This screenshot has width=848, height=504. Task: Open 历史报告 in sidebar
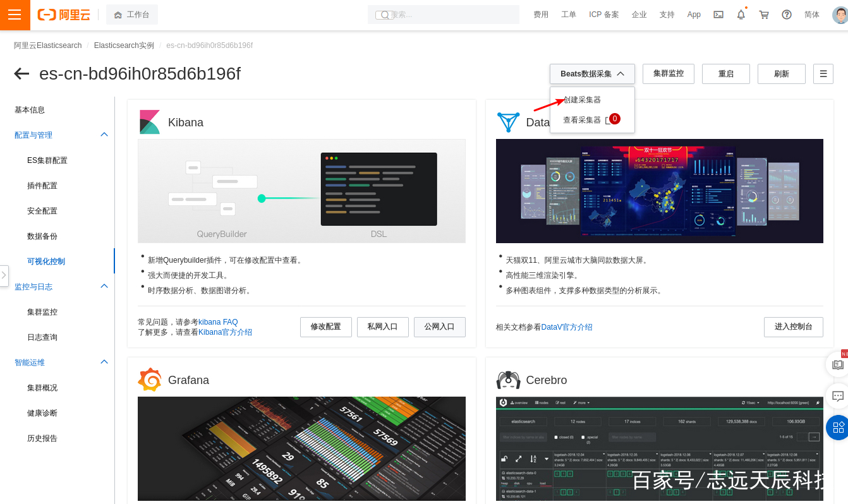click(42, 438)
